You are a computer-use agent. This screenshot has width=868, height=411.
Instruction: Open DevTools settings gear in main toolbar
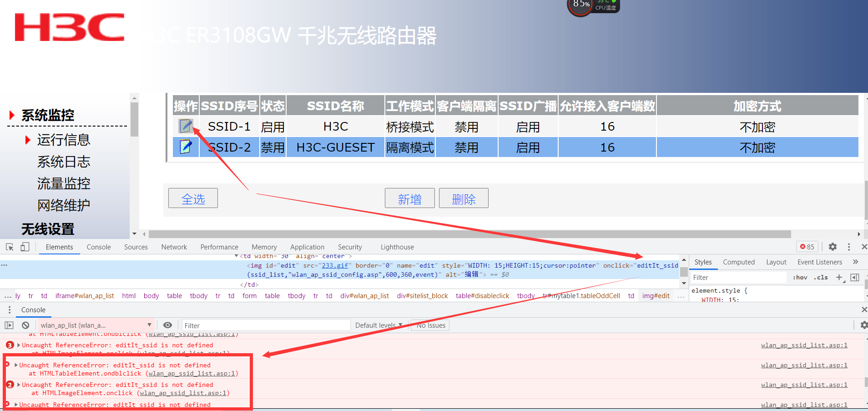[833, 247]
